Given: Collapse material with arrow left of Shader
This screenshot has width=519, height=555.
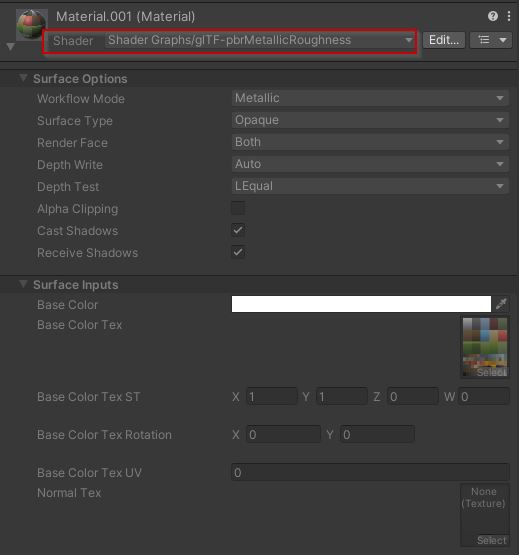Looking at the screenshot, I should pyautogui.click(x=11, y=46).
